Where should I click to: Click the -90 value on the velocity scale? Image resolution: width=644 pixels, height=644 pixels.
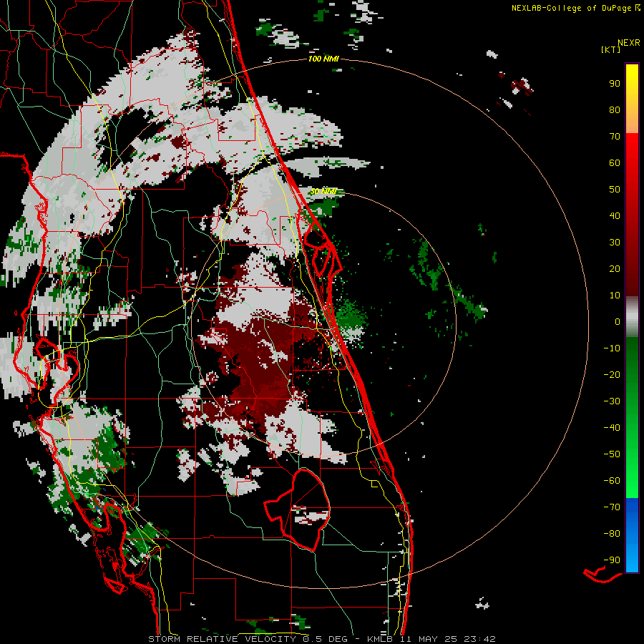click(x=612, y=560)
